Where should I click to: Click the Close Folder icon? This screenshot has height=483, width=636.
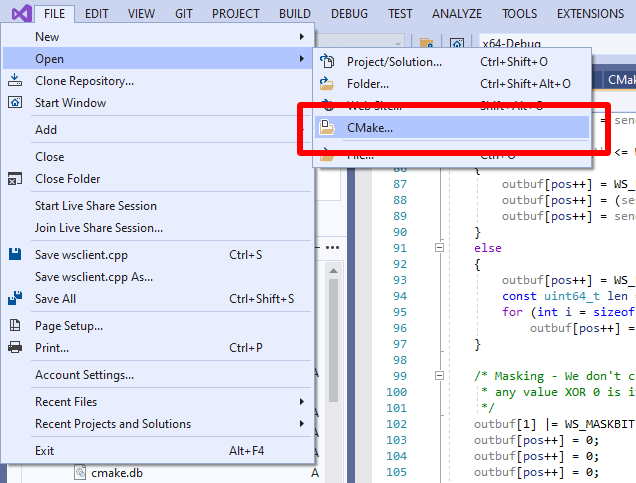tap(15, 179)
